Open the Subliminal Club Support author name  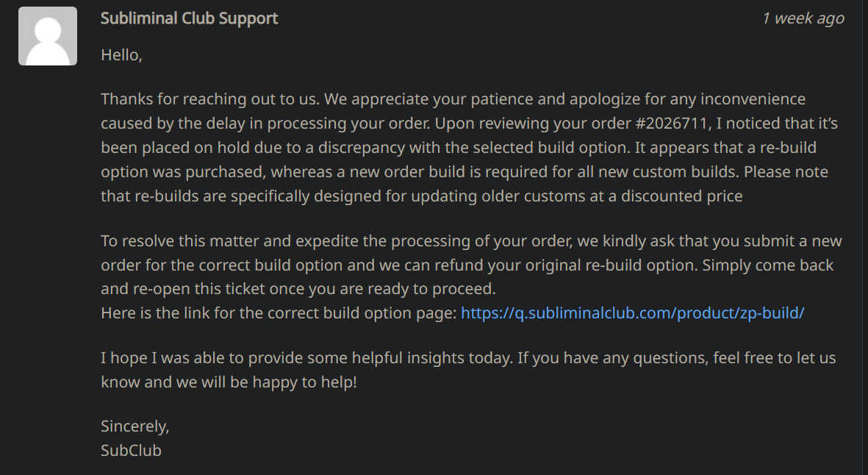click(x=190, y=18)
